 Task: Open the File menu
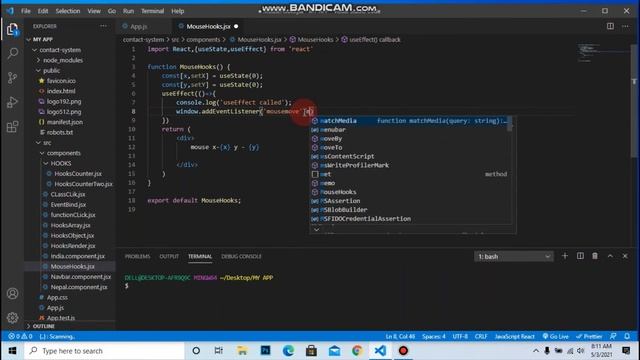click(26, 11)
